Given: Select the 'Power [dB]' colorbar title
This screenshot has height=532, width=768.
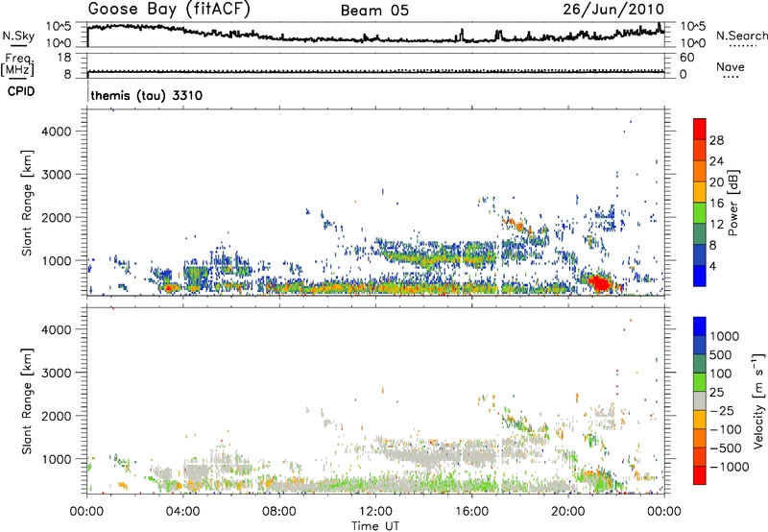Looking at the screenshot, I should coord(733,203).
